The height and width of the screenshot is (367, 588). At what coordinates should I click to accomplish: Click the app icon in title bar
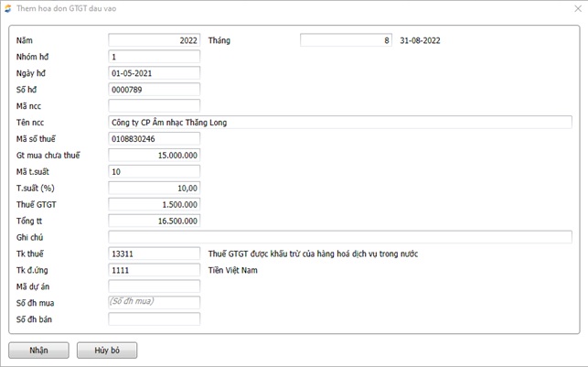click(8, 8)
